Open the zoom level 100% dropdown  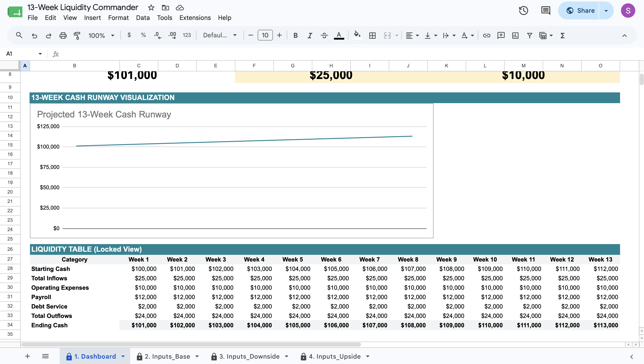pyautogui.click(x=101, y=36)
